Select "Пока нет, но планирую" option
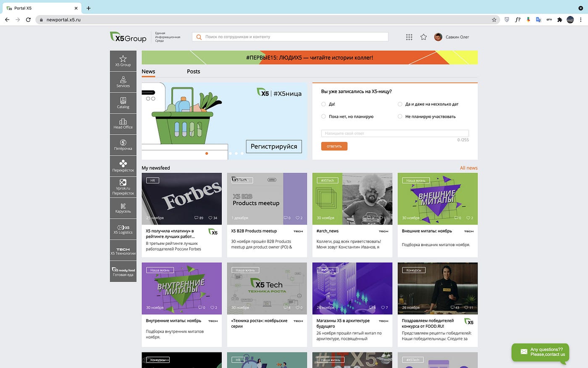The width and height of the screenshot is (588, 368). [x=323, y=116]
